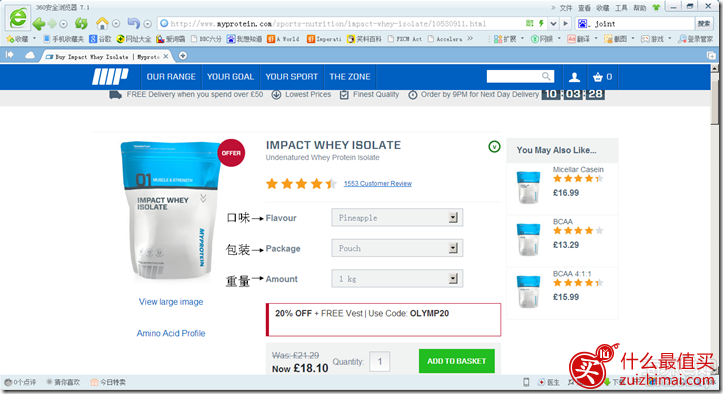Click ADD TO BASKET button
Viewport: 723px width, 394px height.
tap(456, 361)
